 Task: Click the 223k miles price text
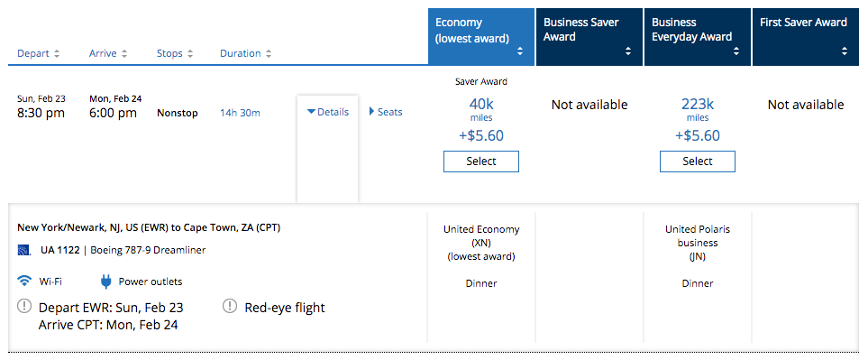(698, 108)
